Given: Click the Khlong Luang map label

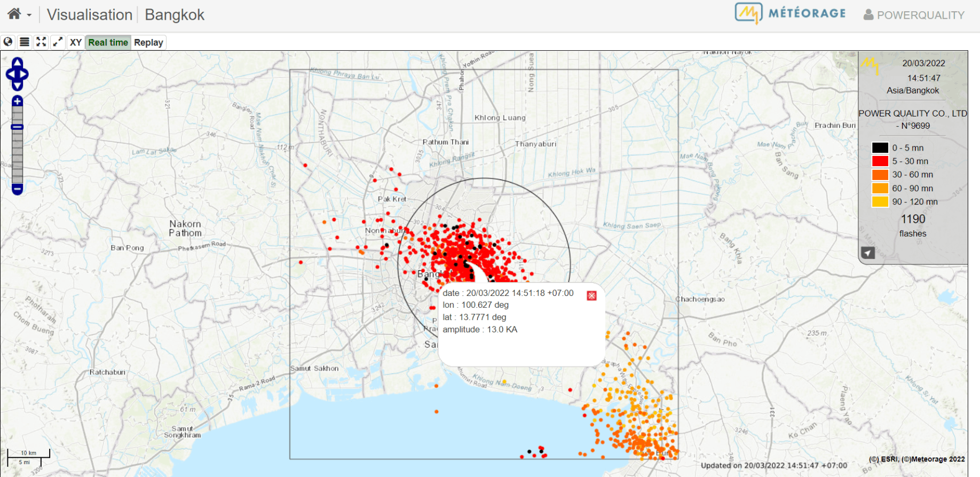Looking at the screenshot, I should pos(500,118).
